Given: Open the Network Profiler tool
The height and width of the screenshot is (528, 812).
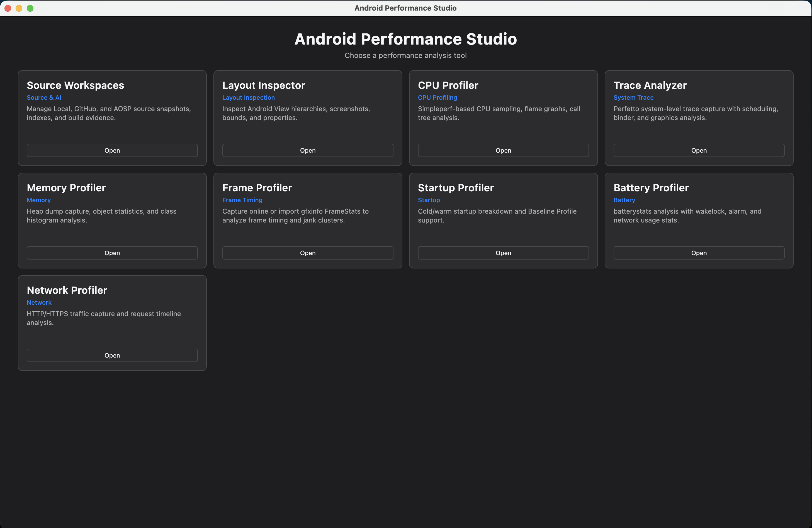Looking at the screenshot, I should click(112, 355).
